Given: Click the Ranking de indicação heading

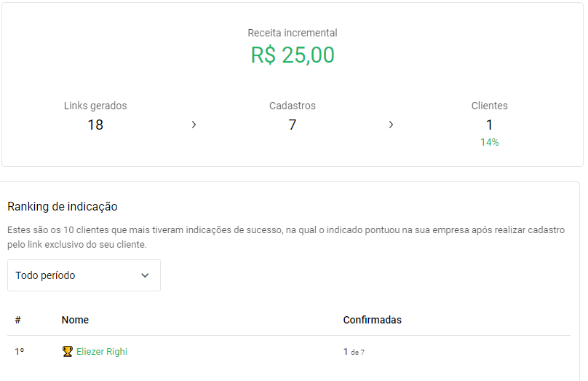Looking at the screenshot, I should point(63,206).
